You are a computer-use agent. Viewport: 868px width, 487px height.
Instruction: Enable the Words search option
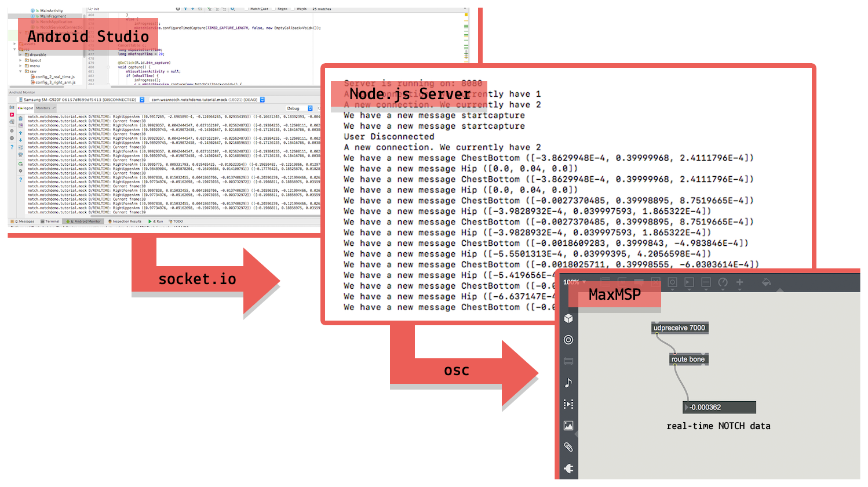[x=293, y=9]
